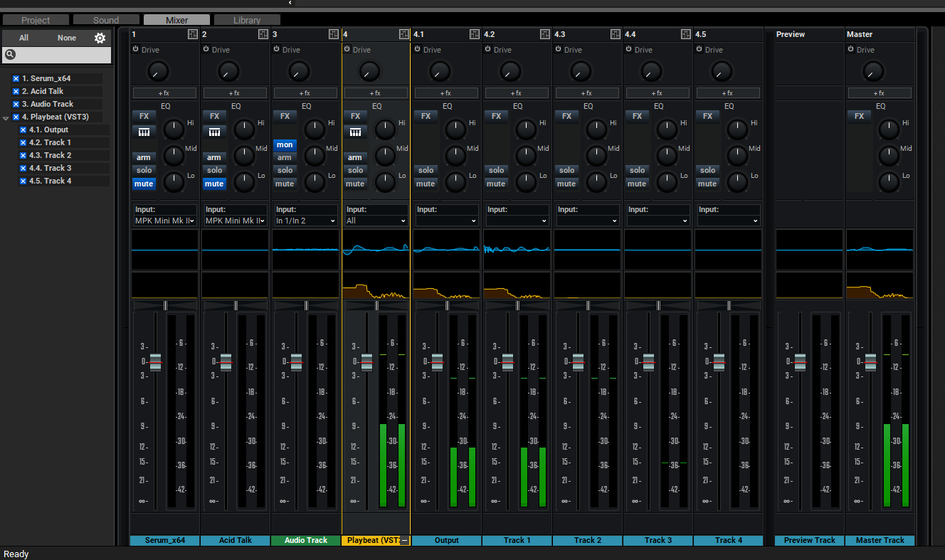Uncheck 4. Playbeat (VST3) visibility checkbox
This screenshot has width=945, height=560.
tap(16, 117)
